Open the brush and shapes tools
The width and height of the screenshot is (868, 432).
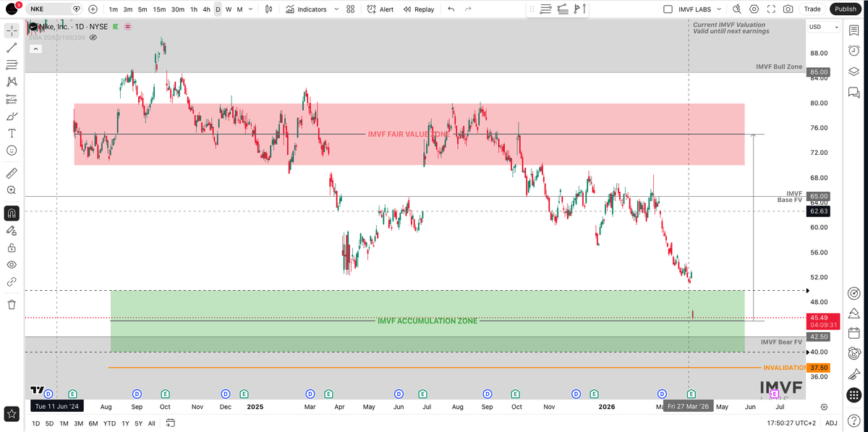point(12,116)
